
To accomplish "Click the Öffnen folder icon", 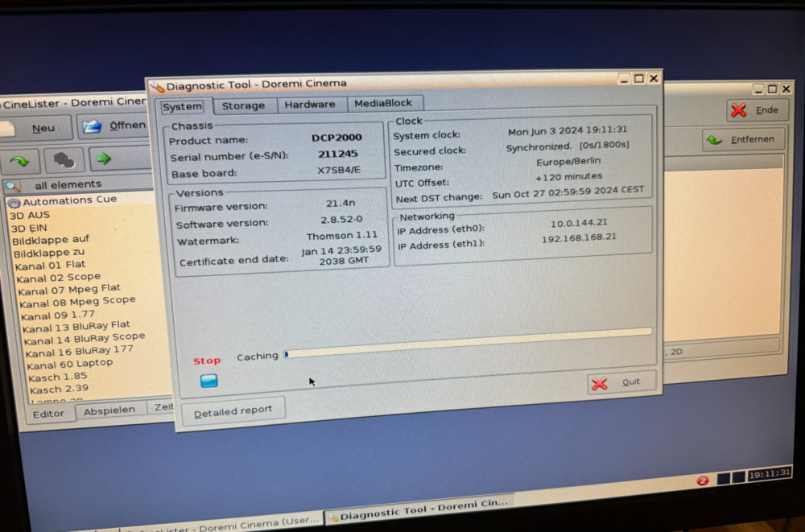I will tap(93, 126).
